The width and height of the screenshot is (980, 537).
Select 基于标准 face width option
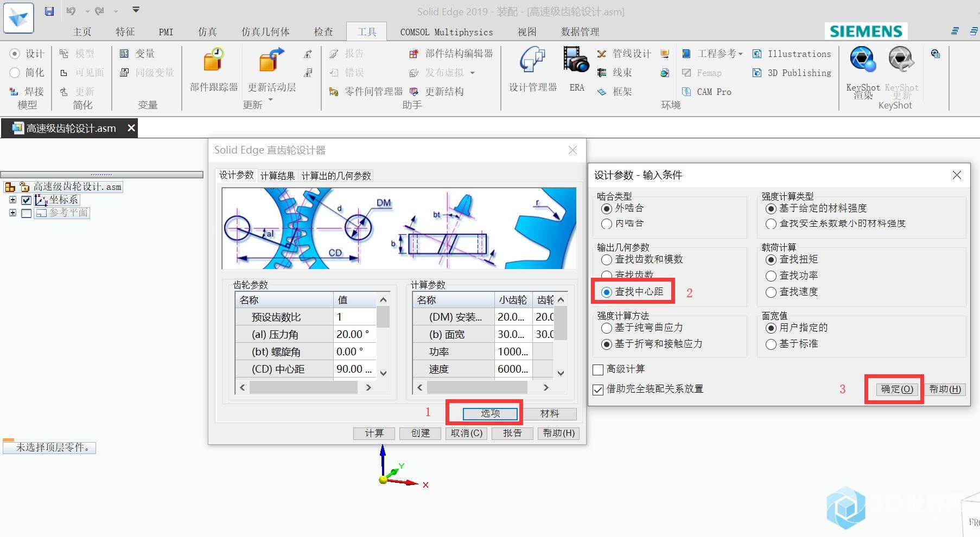771,344
